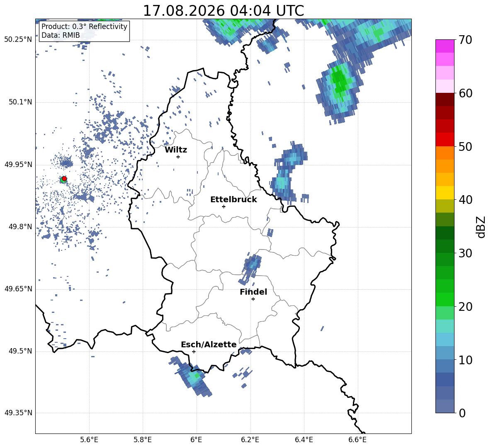The width and height of the screenshot is (491, 448).
Task: Click the 6°E longitude tick label
Action: pyautogui.click(x=196, y=440)
